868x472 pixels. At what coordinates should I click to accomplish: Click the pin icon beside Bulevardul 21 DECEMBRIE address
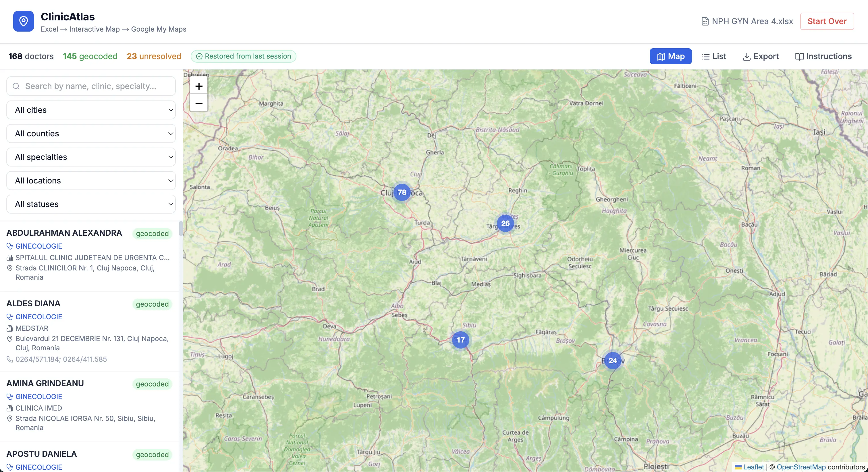pyautogui.click(x=10, y=339)
